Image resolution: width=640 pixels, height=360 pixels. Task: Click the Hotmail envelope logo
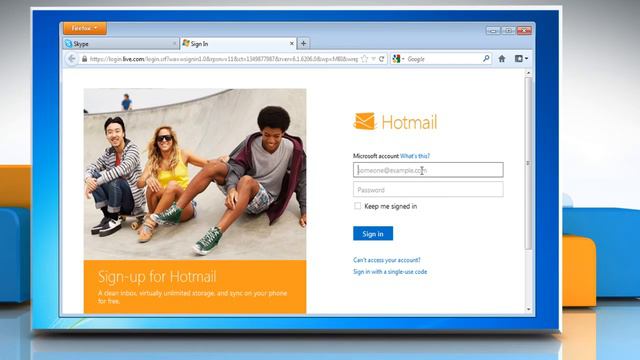point(364,121)
